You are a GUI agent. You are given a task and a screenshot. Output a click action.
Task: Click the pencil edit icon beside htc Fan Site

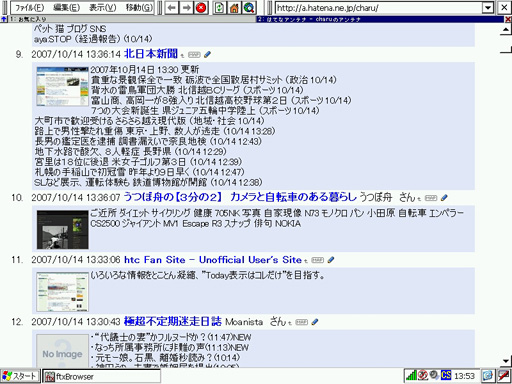(331, 260)
